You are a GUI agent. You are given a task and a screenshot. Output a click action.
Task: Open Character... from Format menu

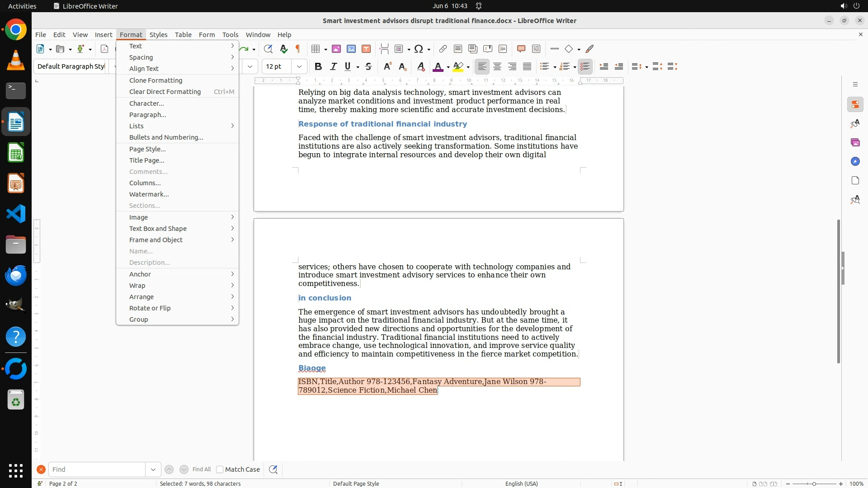[x=146, y=103]
